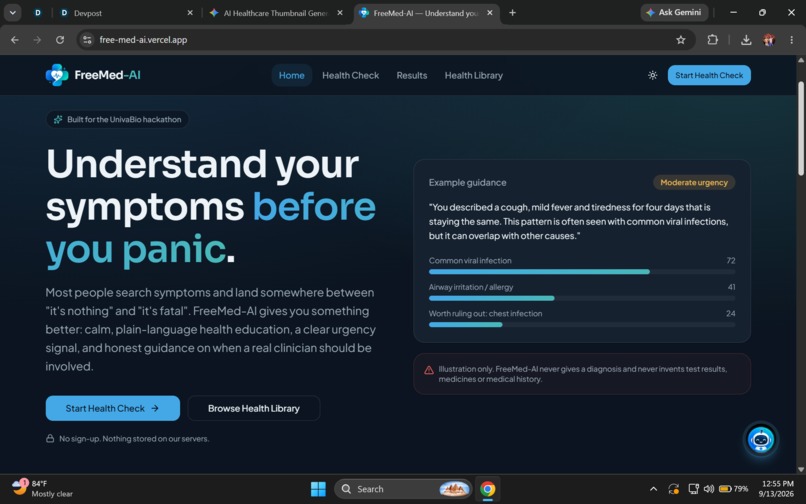The height and width of the screenshot is (504, 806).
Task: Click the scrollbar down arrow
Action: click(801, 469)
